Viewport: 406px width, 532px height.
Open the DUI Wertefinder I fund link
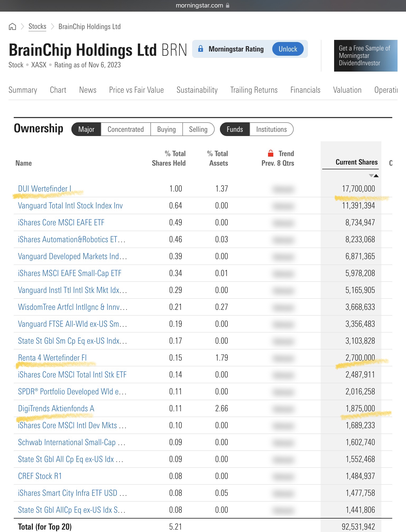point(44,189)
